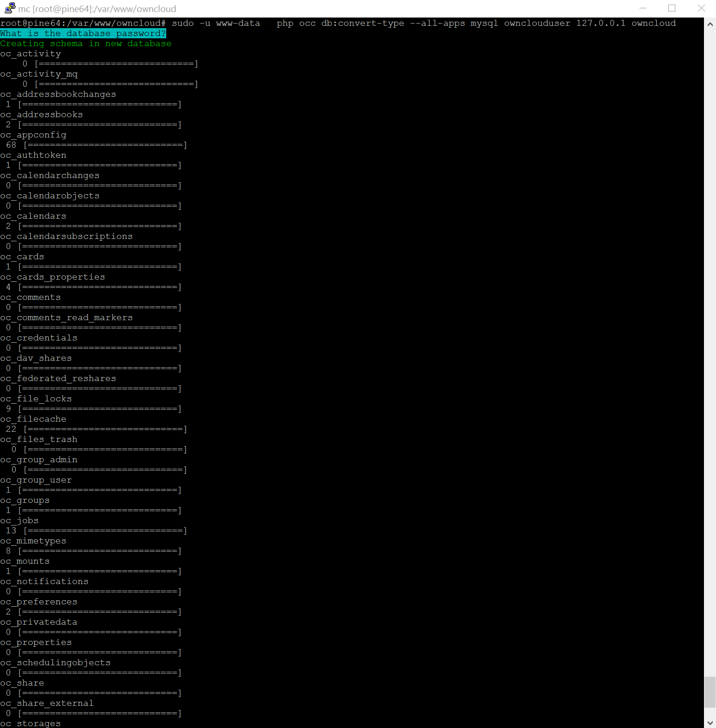
Task: Click the db:convert-type command text
Action: [362, 23]
